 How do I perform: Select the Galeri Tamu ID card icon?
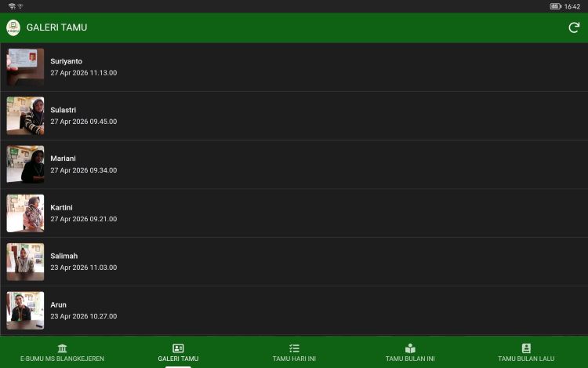[x=178, y=348]
